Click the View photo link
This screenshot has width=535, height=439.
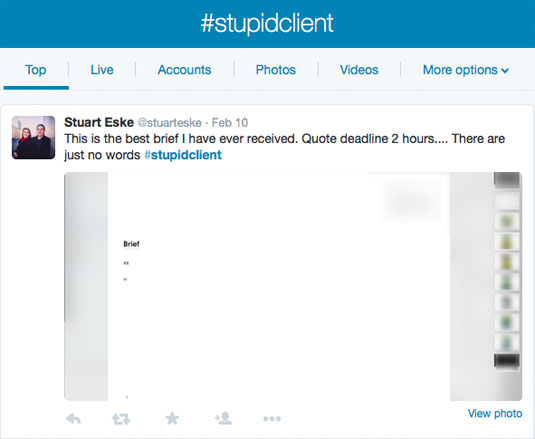[x=495, y=413]
